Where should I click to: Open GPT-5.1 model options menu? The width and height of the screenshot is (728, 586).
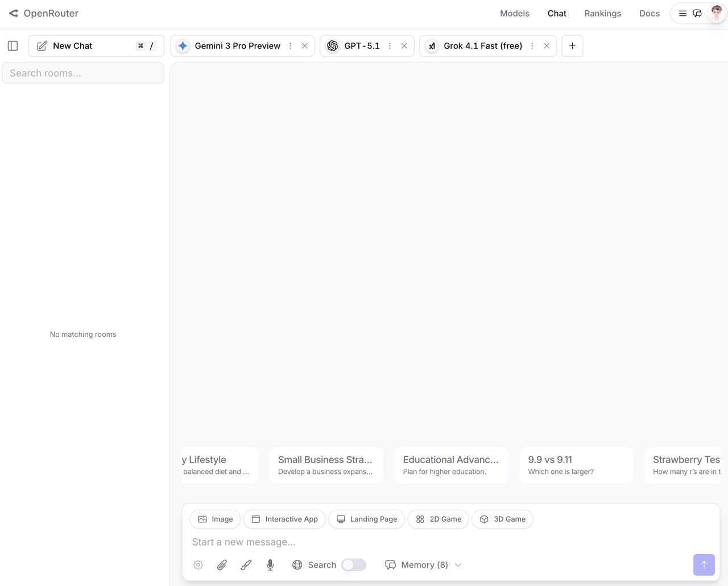(390, 46)
